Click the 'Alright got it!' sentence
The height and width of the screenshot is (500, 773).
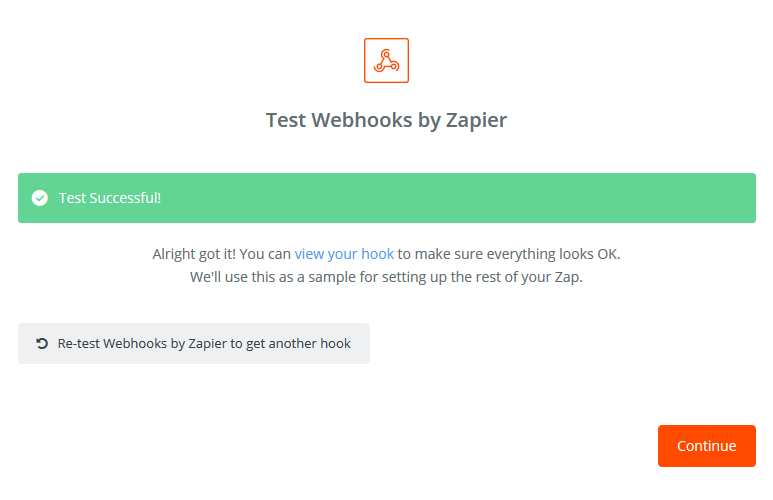[194, 254]
